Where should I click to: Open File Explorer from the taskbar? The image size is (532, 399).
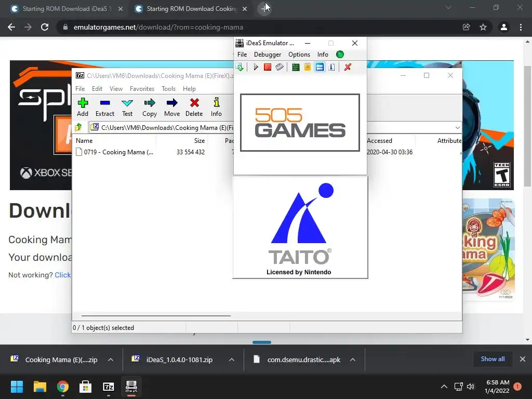pos(39,387)
